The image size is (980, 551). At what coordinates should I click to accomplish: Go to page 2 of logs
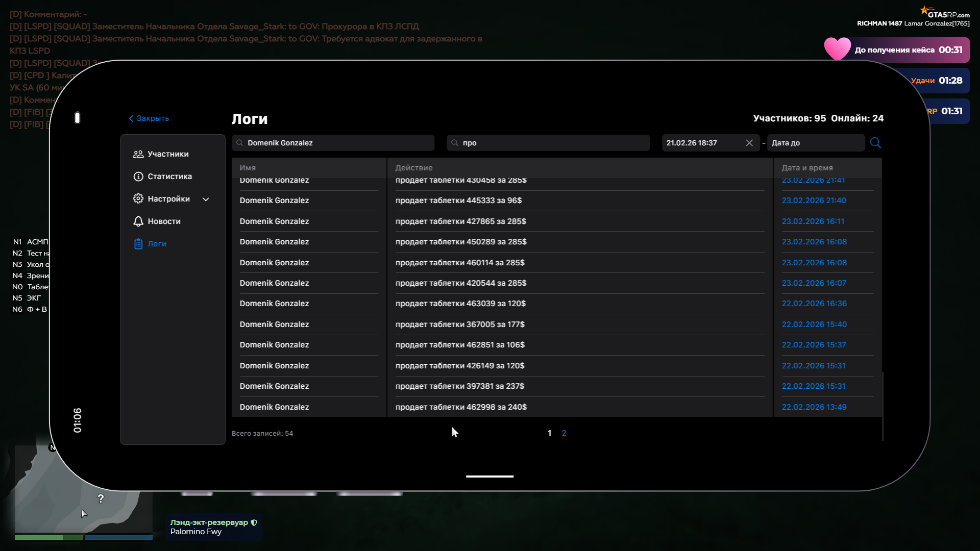[x=563, y=433]
